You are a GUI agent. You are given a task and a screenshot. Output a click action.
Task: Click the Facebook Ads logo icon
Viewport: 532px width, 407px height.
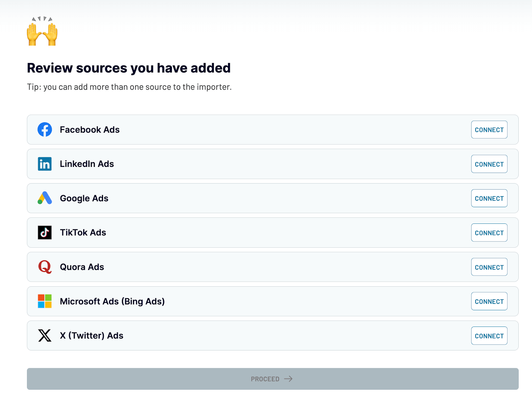tap(45, 130)
